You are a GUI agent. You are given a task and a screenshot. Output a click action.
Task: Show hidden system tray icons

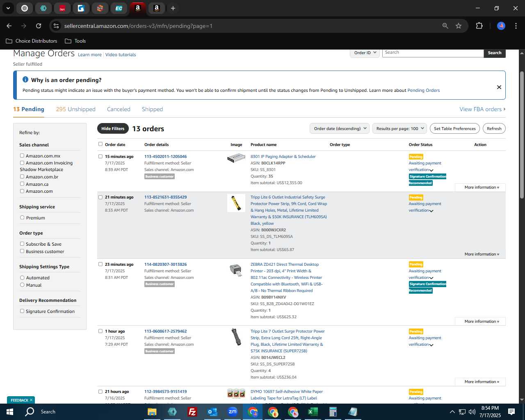click(x=452, y=412)
